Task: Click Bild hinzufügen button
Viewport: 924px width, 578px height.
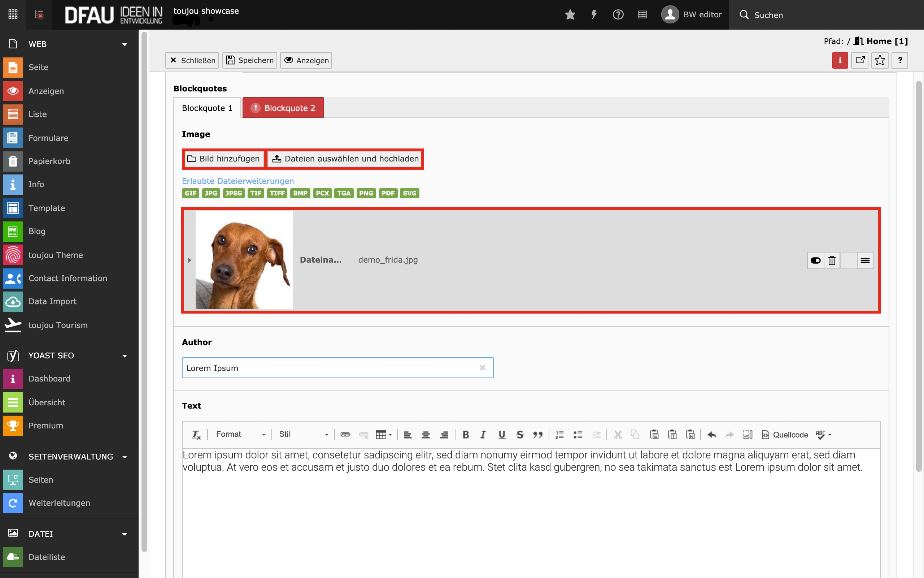Action: tap(224, 159)
